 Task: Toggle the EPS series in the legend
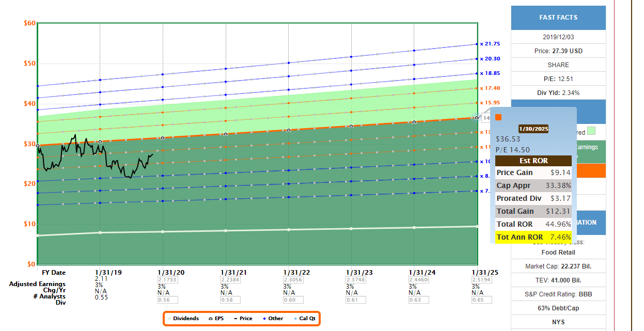216,319
